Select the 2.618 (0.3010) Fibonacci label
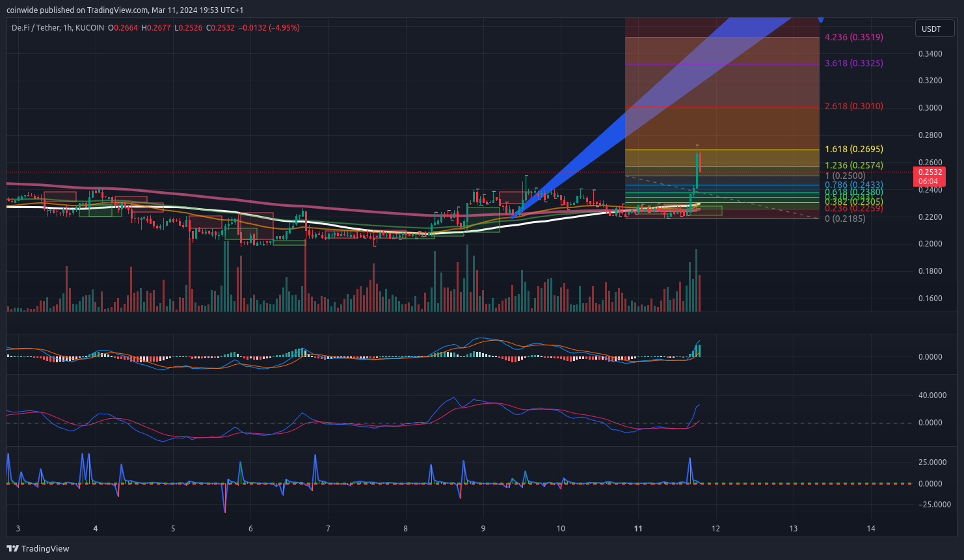 [854, 106]
